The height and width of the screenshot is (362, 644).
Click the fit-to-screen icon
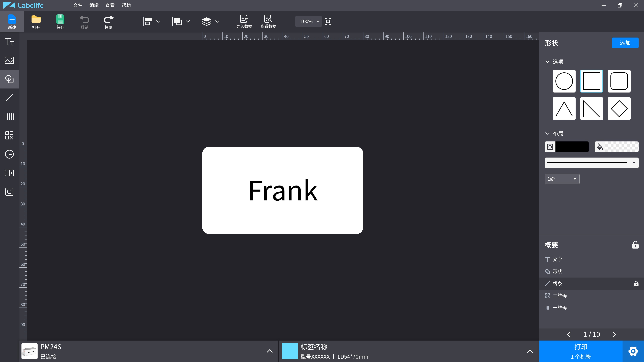pyautogui.click(x=328, y=21)
